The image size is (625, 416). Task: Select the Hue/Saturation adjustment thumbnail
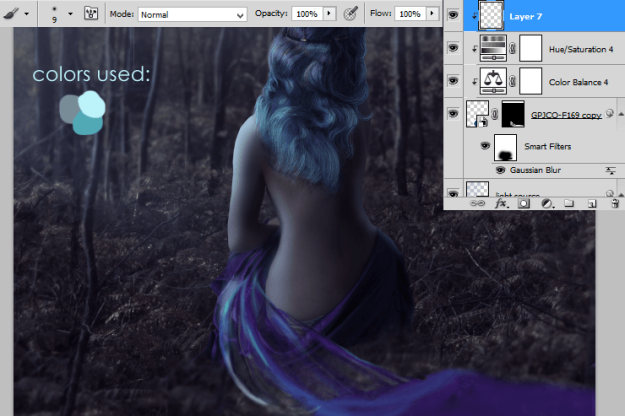[x=493, y=48]
